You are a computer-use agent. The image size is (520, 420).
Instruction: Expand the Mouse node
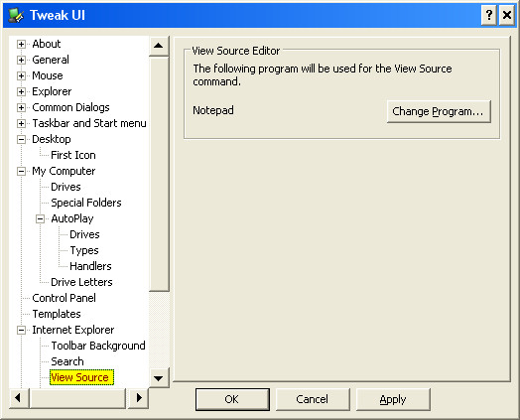[21, 76]
